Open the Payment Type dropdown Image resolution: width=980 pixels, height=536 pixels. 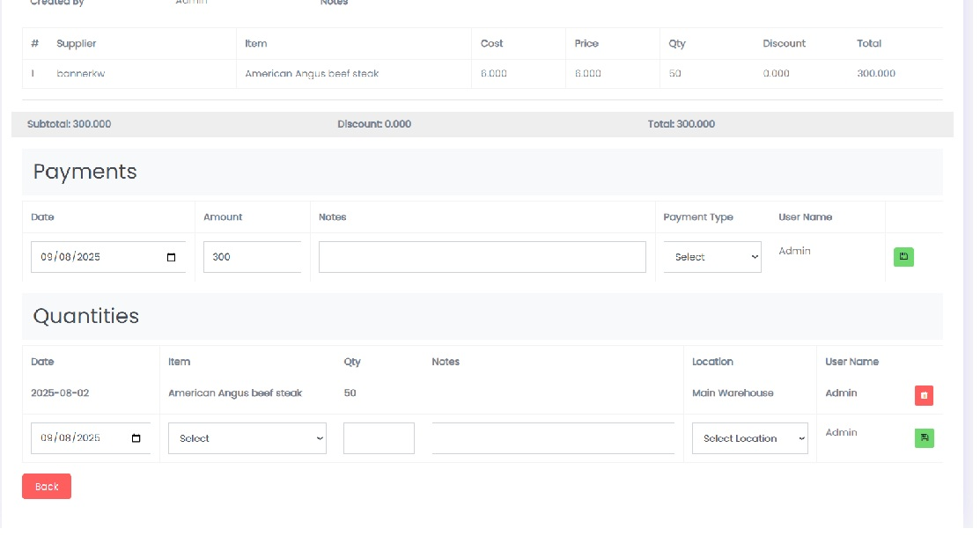(x=711, y=257)
